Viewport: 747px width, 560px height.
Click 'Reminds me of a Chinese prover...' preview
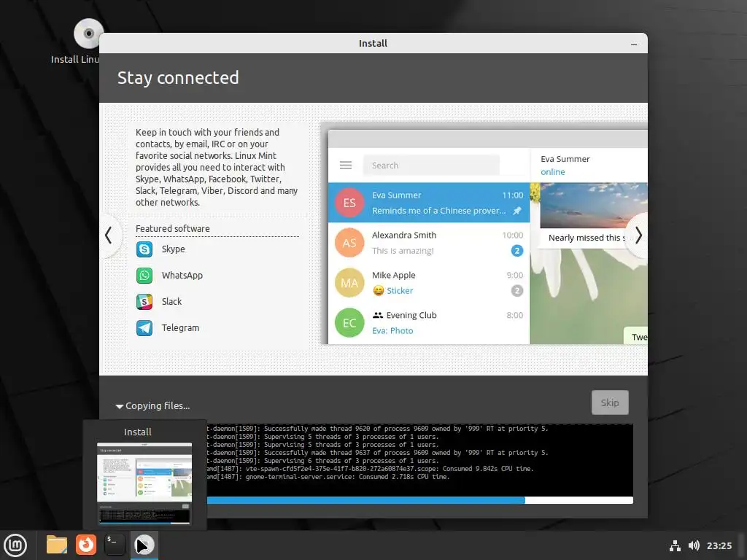pos(438,211)
